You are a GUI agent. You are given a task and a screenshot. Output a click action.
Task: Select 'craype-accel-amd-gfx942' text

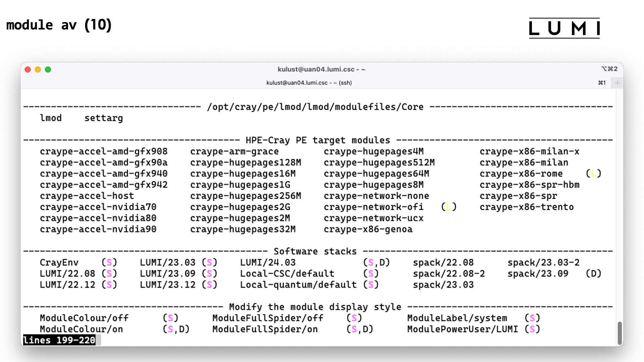tap(104, 185)
